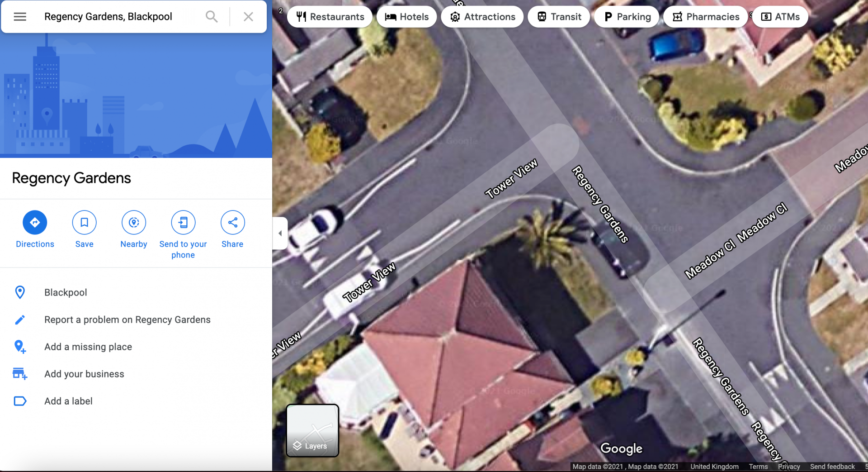
Task: Add a label to this place
Action: point(68,401)
